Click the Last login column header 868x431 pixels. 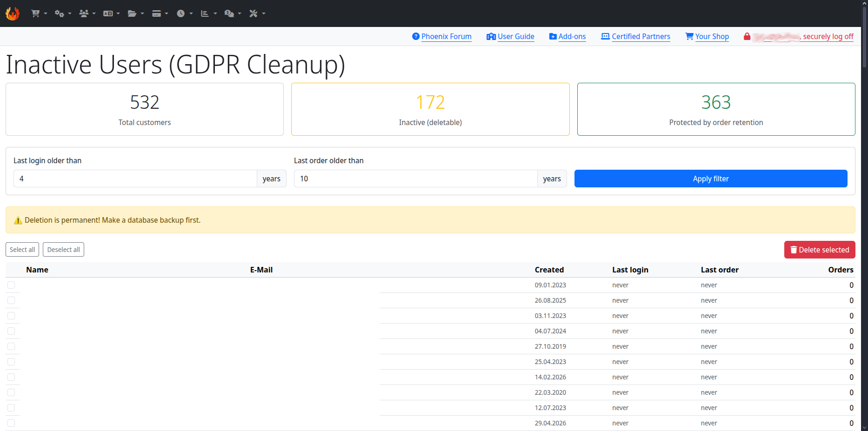pos(630,270)
